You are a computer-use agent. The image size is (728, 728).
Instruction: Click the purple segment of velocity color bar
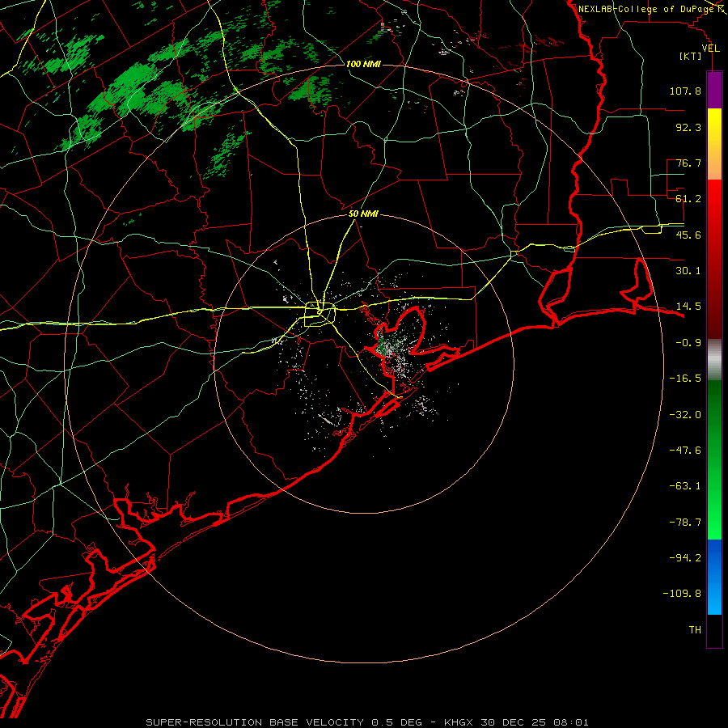(714, 90)
